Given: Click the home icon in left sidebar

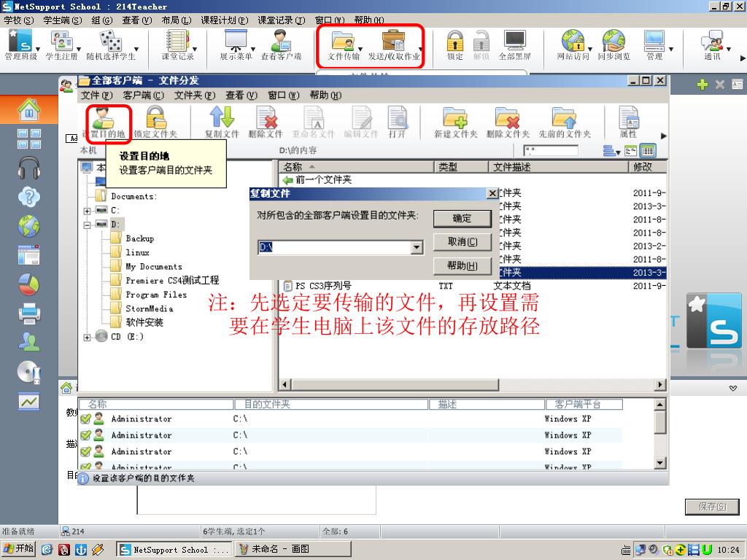Looking at the screenshot, I should (x=29, y=109).
